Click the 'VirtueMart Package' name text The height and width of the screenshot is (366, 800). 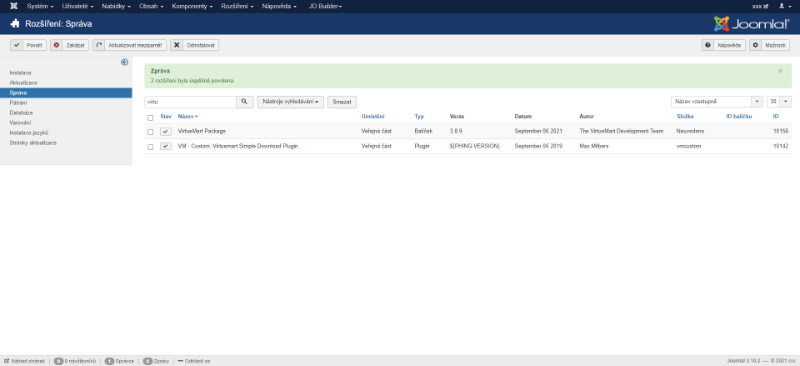point(202,131)
